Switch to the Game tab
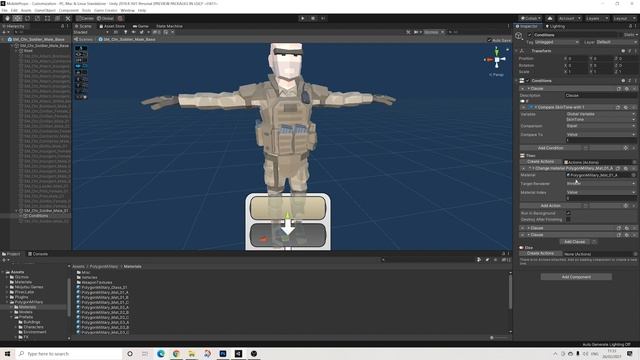This screenshot has width=640, height=360. click(141, 26)
